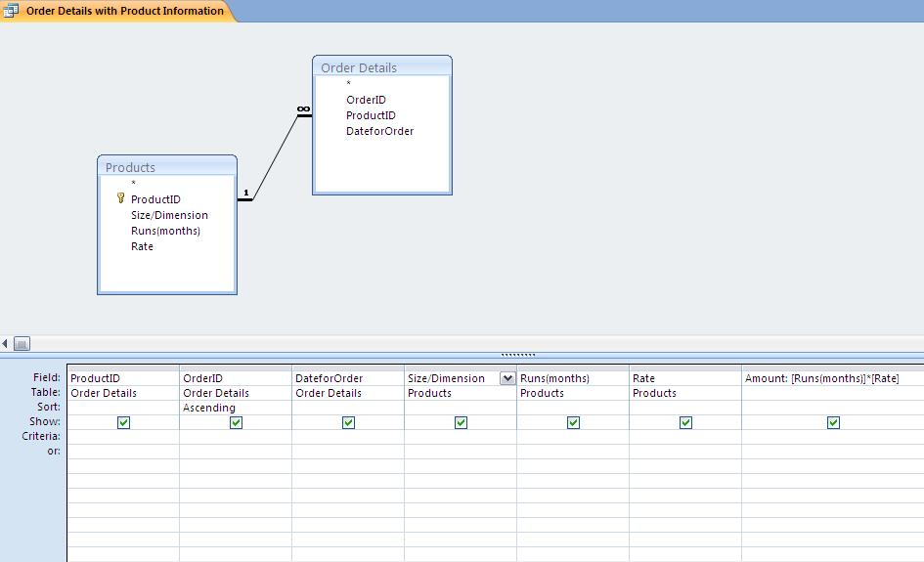924x562 pixels.
Task: Select the Order Details with Product Information tab
Action: pos(123,11)
